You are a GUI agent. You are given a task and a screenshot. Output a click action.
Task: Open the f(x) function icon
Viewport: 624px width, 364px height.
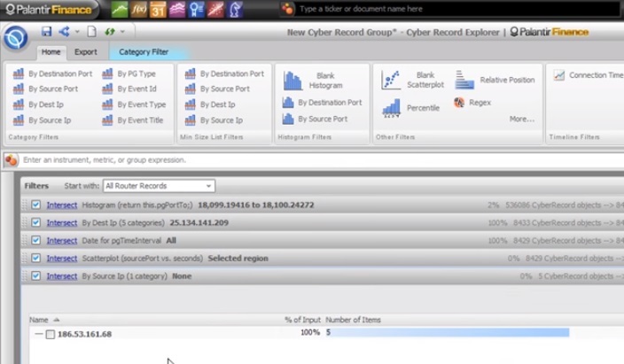[139, 10]
